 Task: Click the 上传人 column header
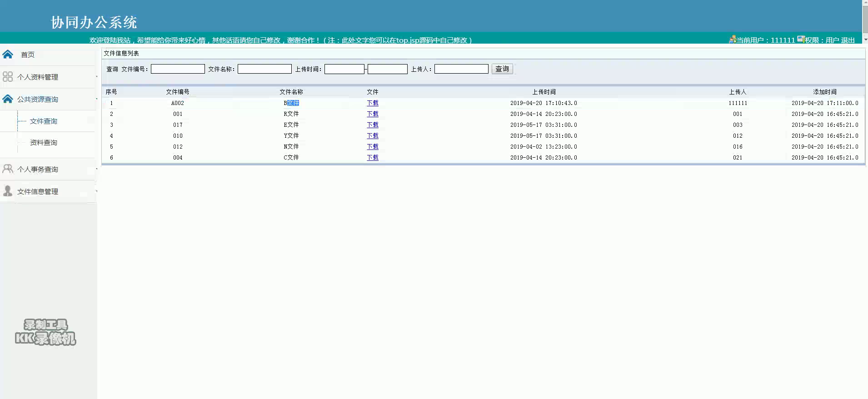point(738,92)
